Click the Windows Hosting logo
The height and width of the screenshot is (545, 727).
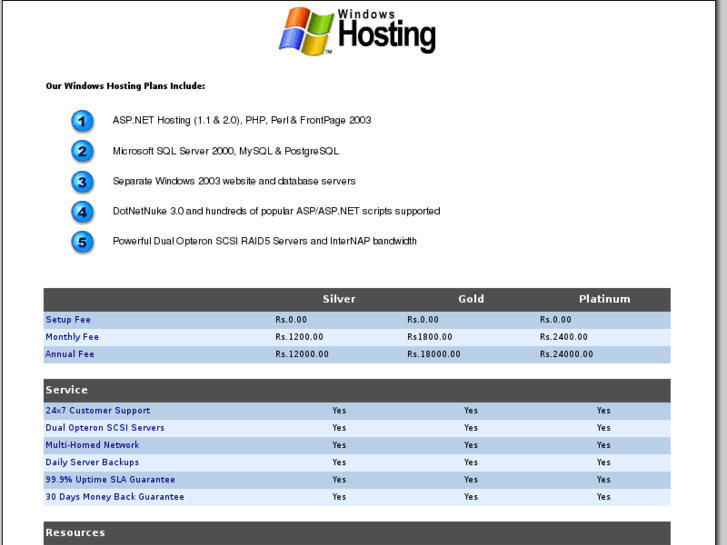357,31
